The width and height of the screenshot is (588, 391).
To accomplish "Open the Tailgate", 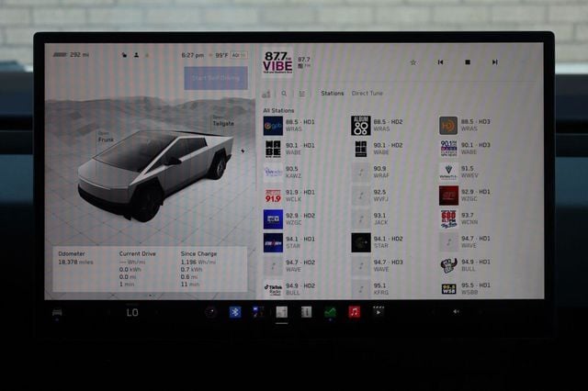I will click(223, 121).
